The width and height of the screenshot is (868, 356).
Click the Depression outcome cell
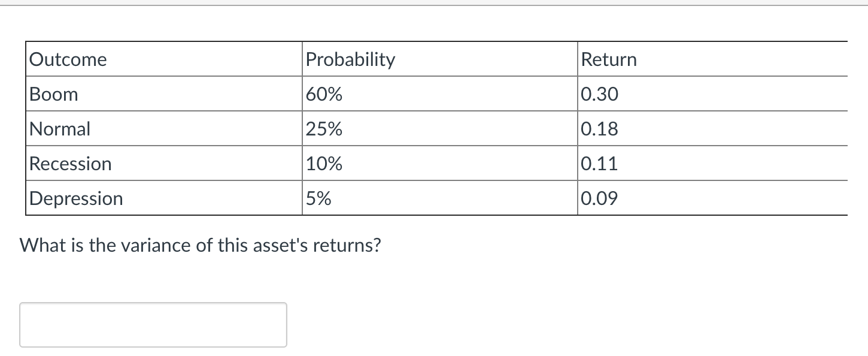(x=76, y=198)
